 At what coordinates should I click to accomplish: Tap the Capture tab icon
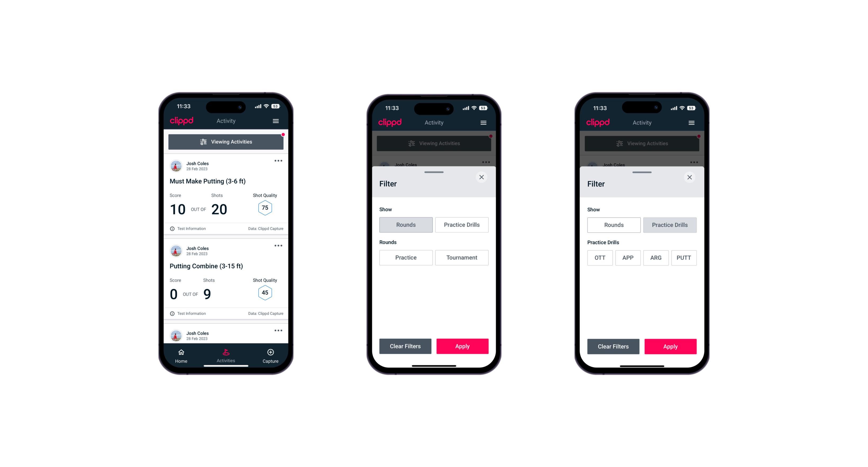click(x=271, y=353)
